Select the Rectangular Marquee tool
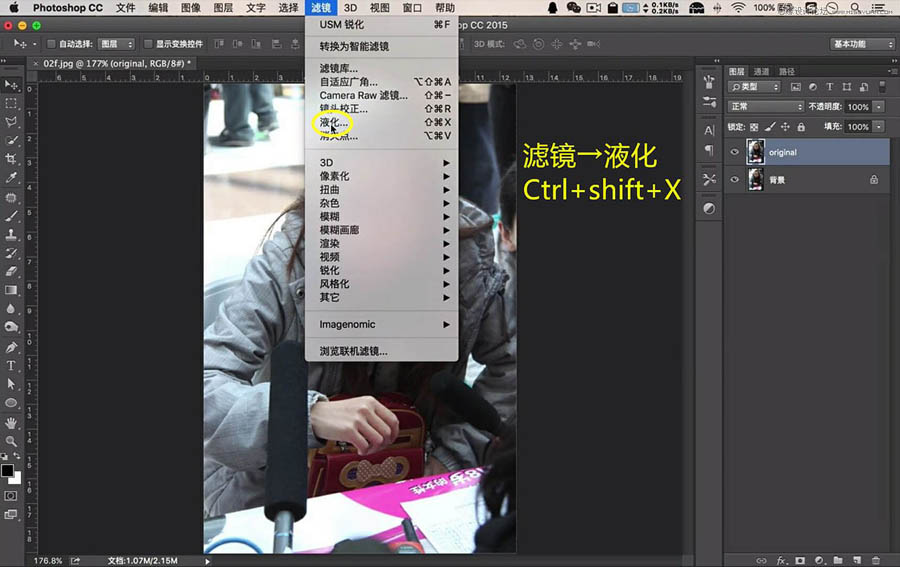This screenshot has width=900, height=567. point(11,104)
